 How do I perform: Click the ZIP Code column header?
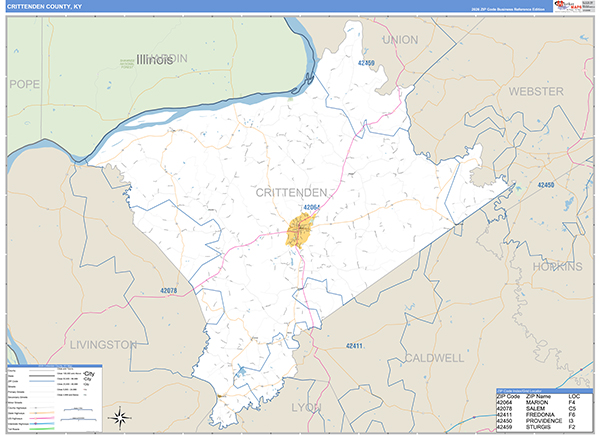coord(508,397)
